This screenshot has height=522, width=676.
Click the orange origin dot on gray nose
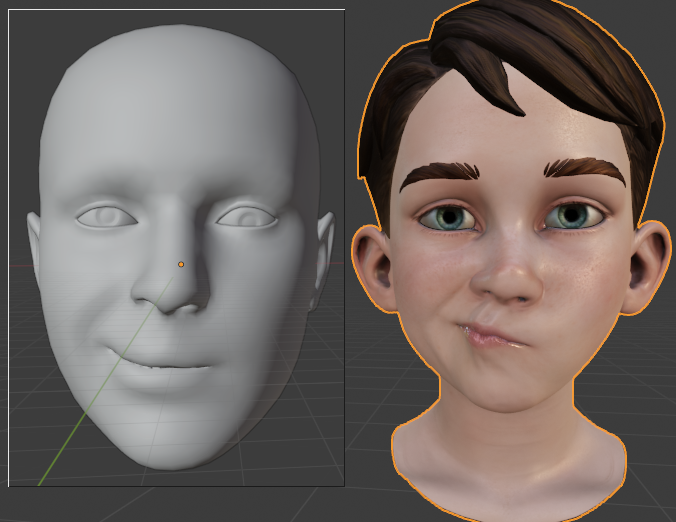[x=181, y=264]
